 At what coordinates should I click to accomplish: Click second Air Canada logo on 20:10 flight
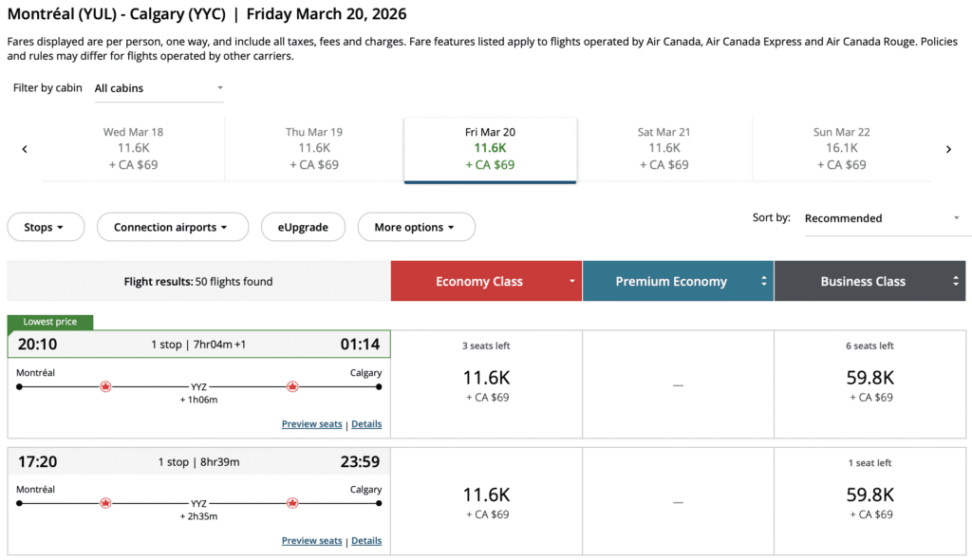coord(292,386)
